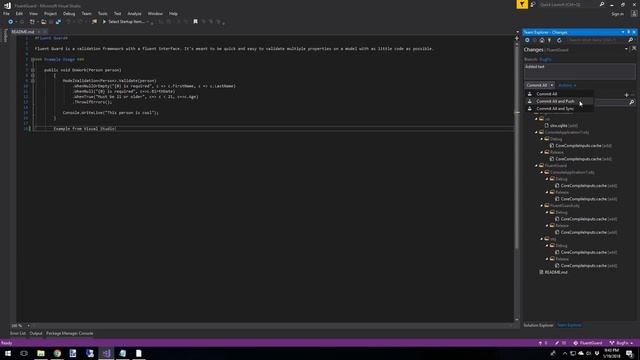
Task: Open the Error List tab
Action: 18,333
